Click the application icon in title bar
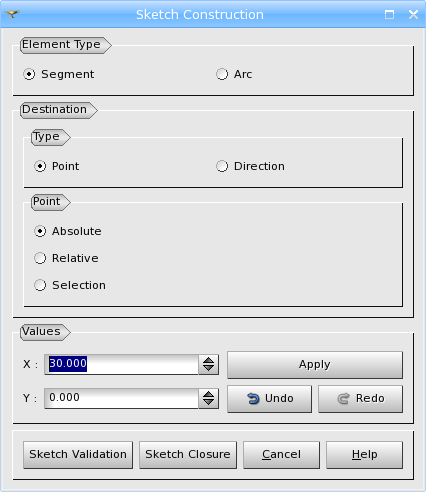Viewport: 426px width, 492px height. (12, 14)
